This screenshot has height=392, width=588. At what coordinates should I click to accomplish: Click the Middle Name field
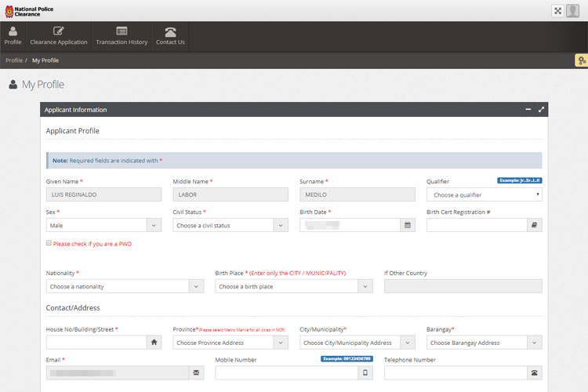pos(230,194)
